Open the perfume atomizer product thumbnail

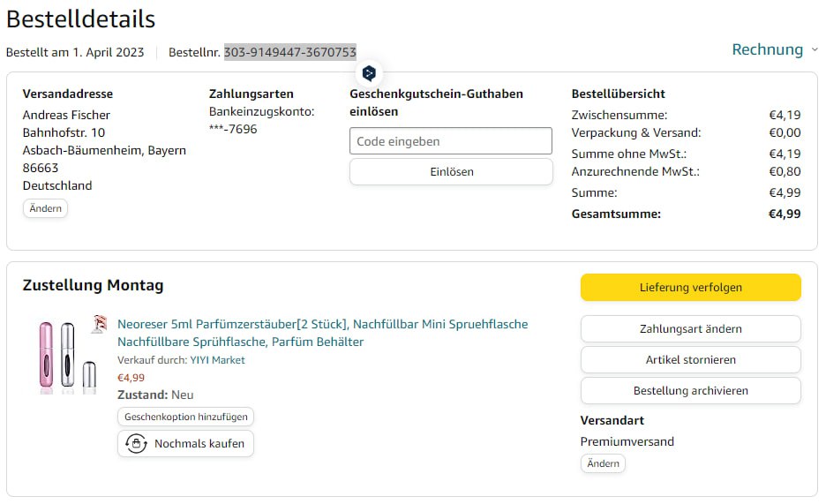67,356
